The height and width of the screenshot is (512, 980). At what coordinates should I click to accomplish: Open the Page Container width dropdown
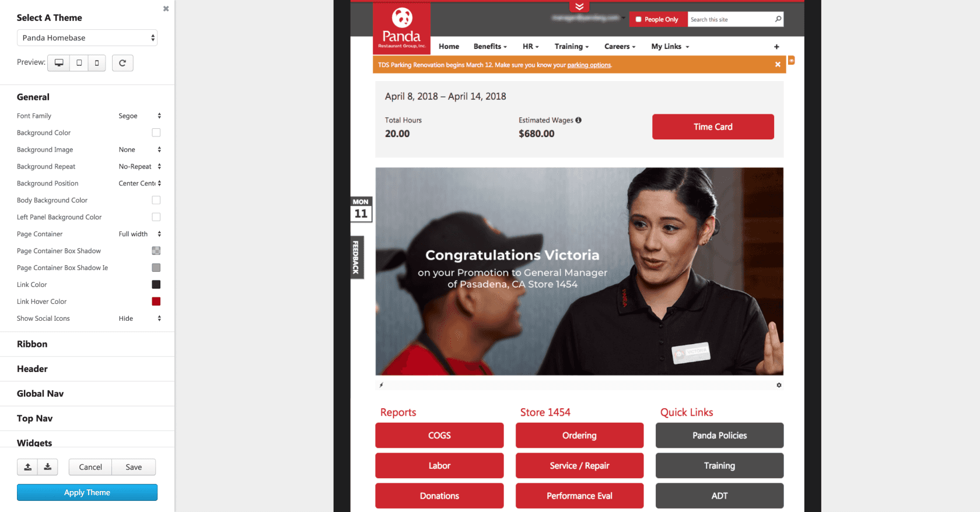click(139, 234)
